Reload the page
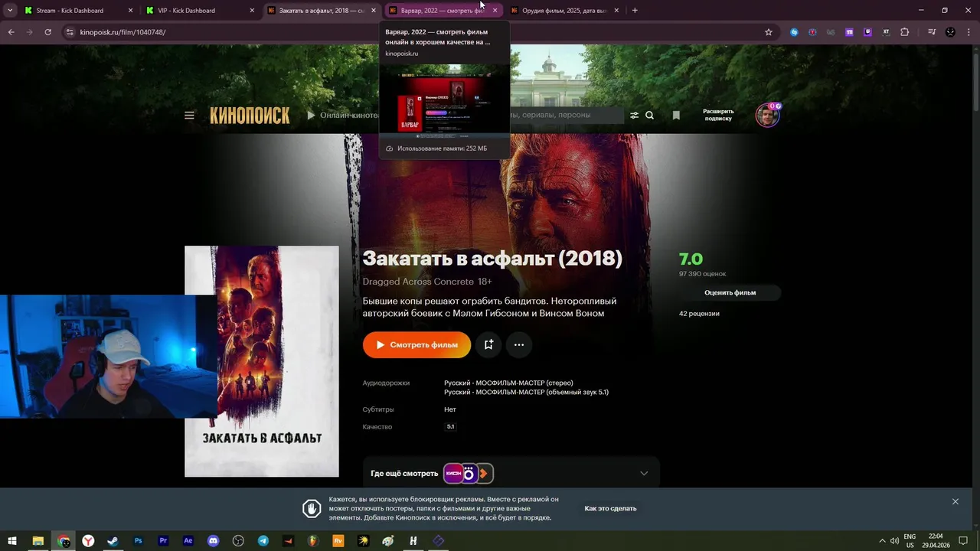Image resolution: width=980 pixels, height=551 pixels. (x=47, y=32)
